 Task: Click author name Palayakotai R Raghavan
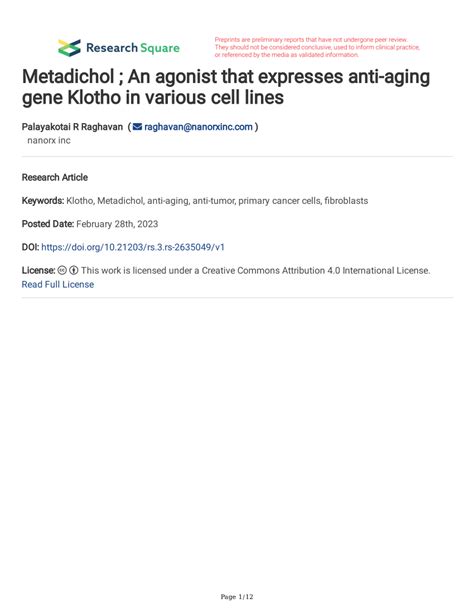click(x=72, y=127)
